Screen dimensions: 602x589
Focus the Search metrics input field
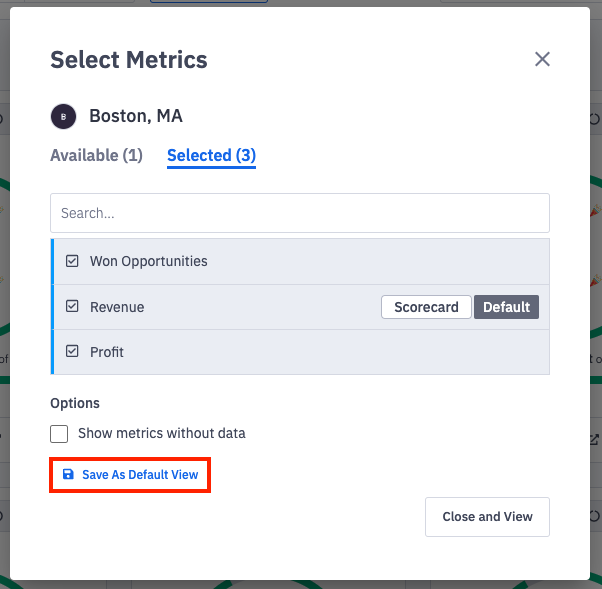click(x=300, y=213)
